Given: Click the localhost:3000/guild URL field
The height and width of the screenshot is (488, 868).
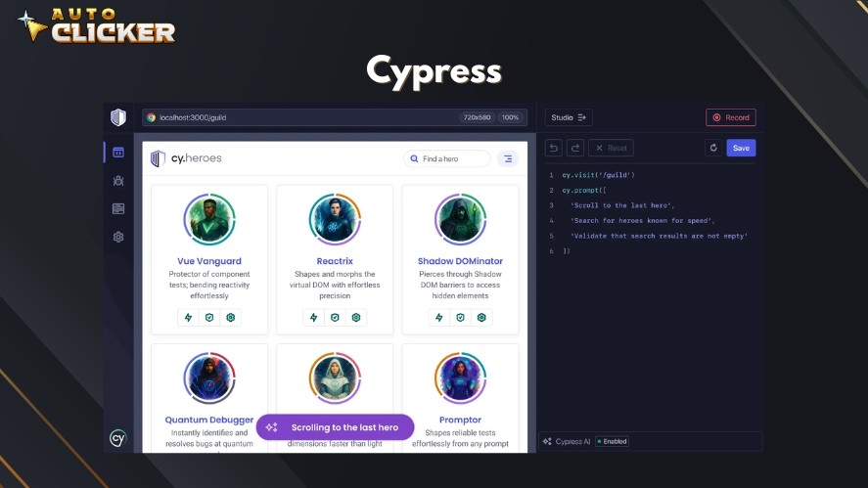Looking at the screenshot, I should 335,117.
